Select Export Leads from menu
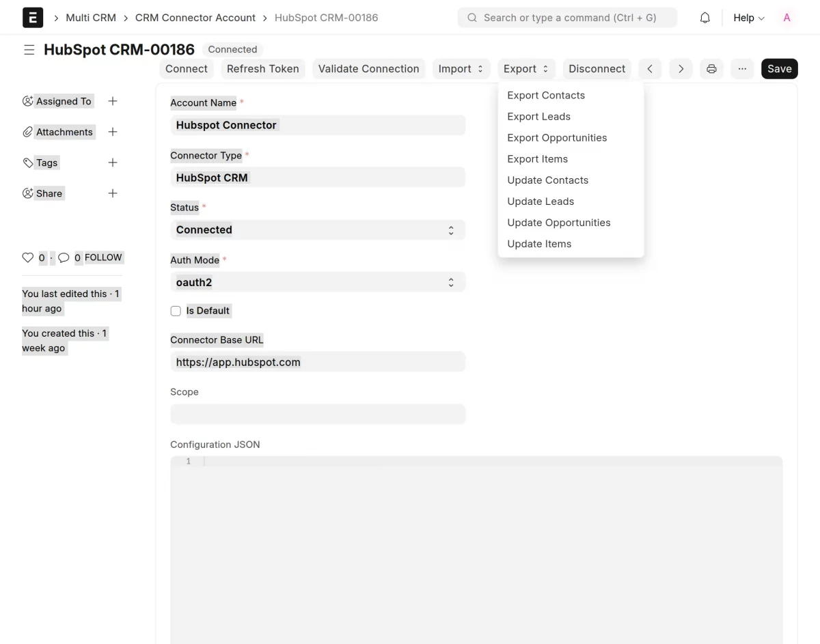This screenshot has height=644, width=820. pos(571,117)
